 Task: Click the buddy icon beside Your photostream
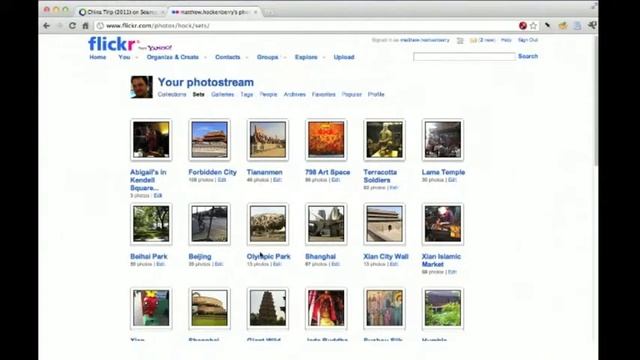click(x=141, y=87)
